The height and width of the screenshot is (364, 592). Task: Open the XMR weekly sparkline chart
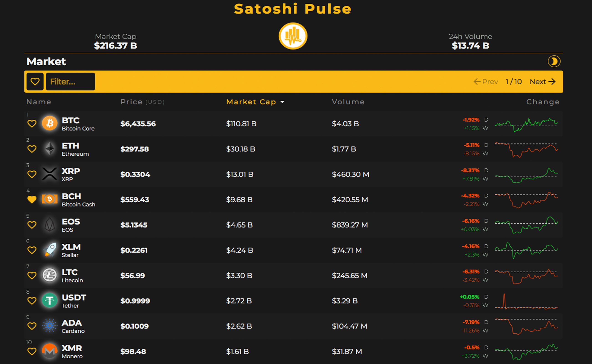[x=526, y=352]
